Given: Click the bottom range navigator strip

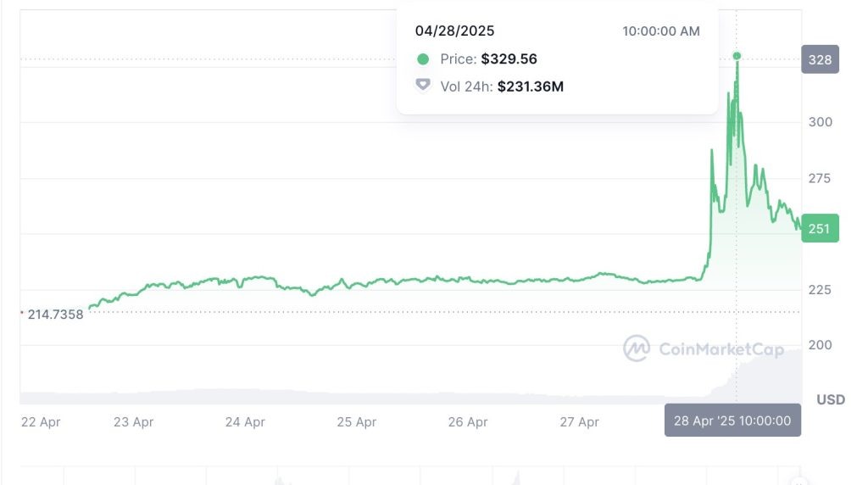Looking at the screenshot, I should tap(407, 475).
